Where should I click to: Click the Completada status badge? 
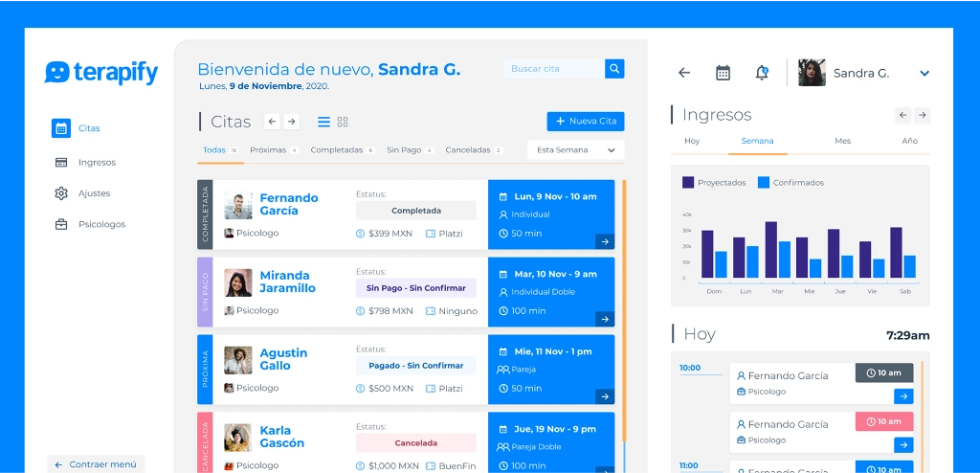click(x=416, y=211)
